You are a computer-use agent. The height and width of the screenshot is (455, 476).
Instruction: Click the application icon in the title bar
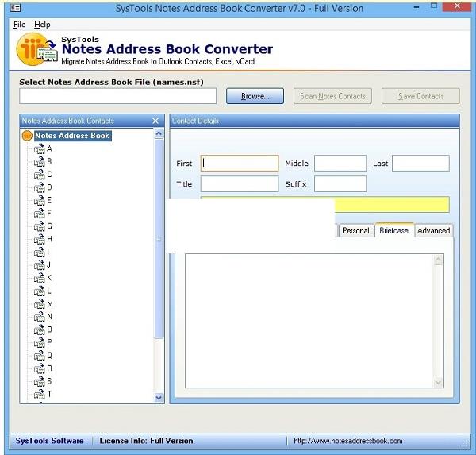[x=16, y=8]
